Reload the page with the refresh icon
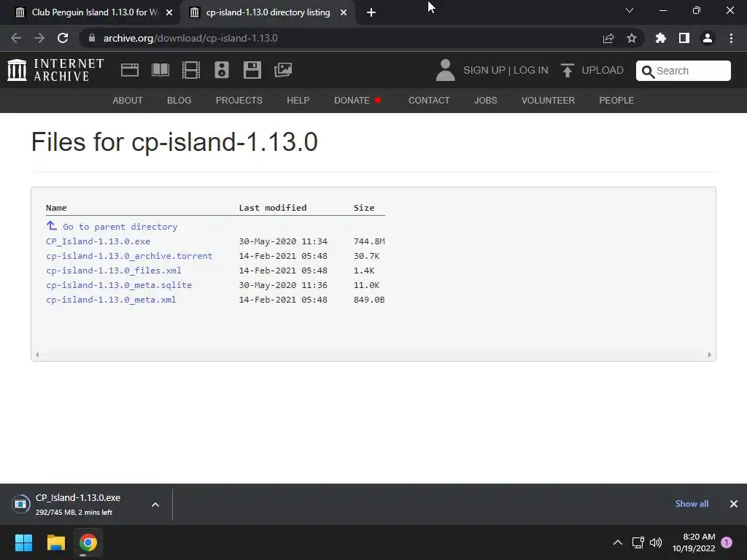This screenshot has height=560, width=747. pyautogui.click(x=63, y=38)
